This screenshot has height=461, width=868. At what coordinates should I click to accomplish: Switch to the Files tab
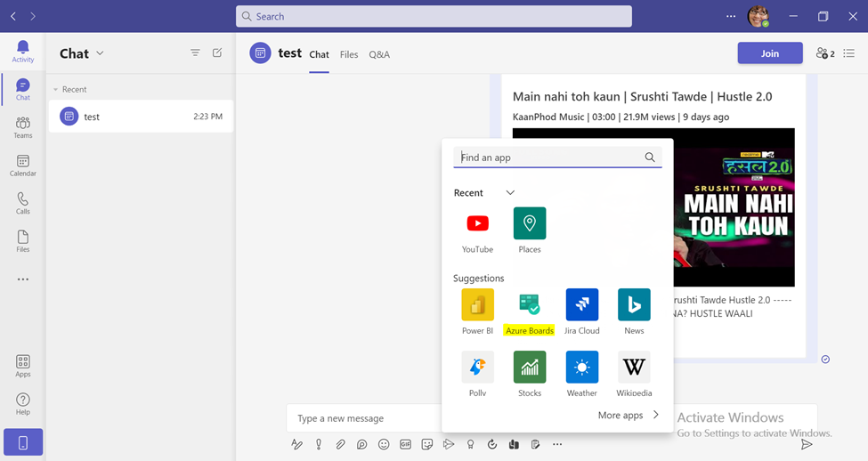tap(349, 54)
